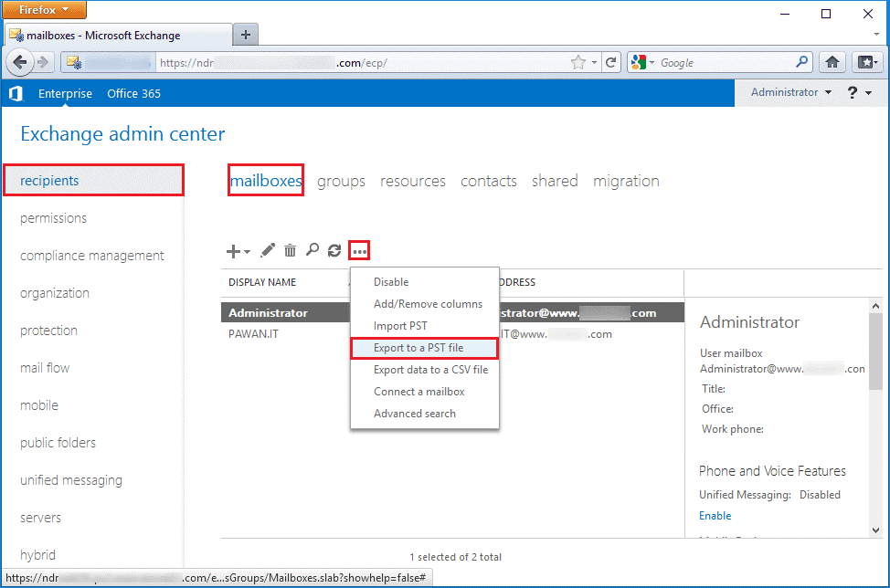Switch to the migration tab
Viewport: 890px width, 588px height.
pyautogui.click(x=626, y=182)
